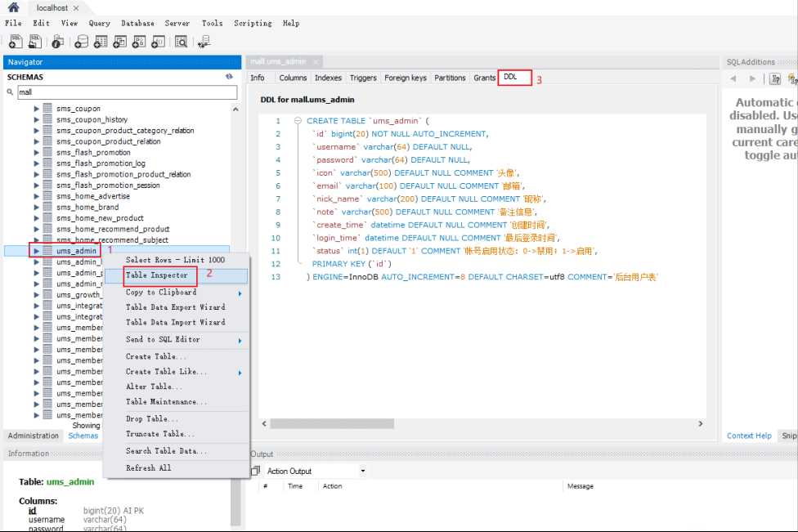Open the Server menu
The width and height of the screenshot is (798, 532).
tap(177, 23)
